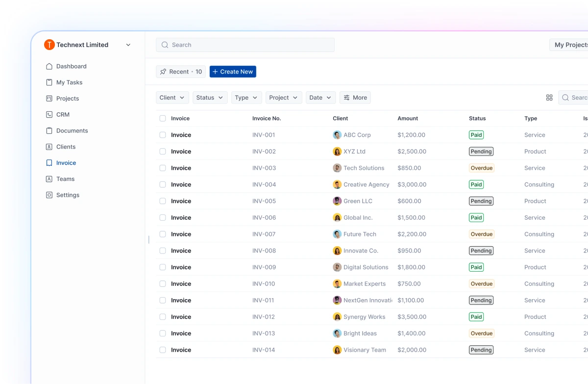This screenshot has width=588, height=384.
Task: Click the Amount column header
Action: [408, 118]
